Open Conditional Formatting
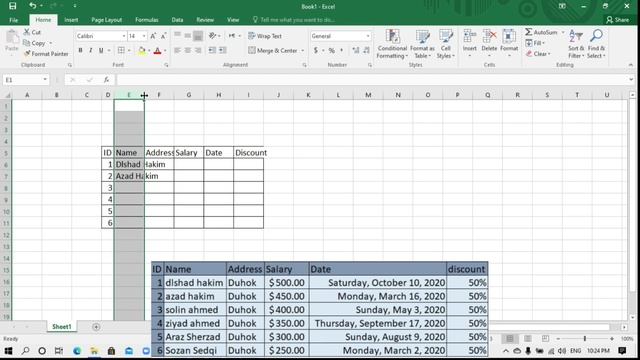Screen dimensions: 640x360 (x=392, y=44)
